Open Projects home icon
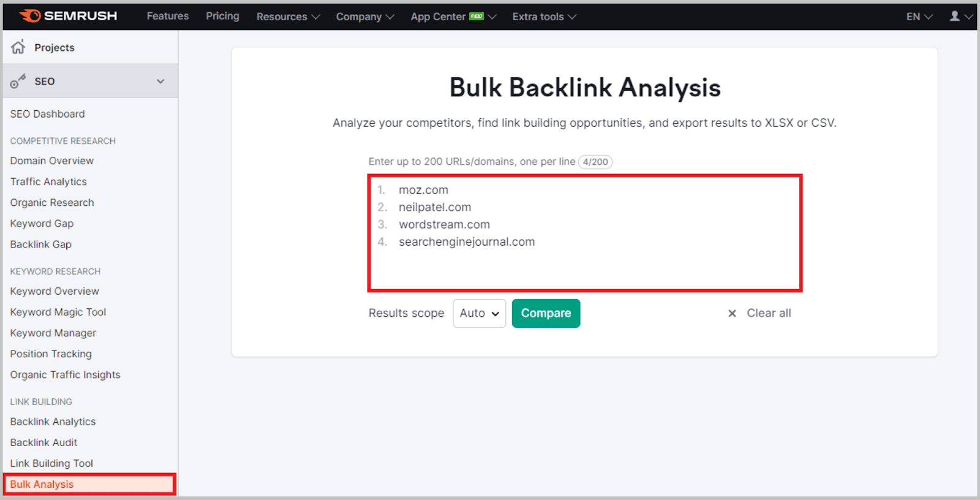Viewport: 980px width, 500px height. 18,47
